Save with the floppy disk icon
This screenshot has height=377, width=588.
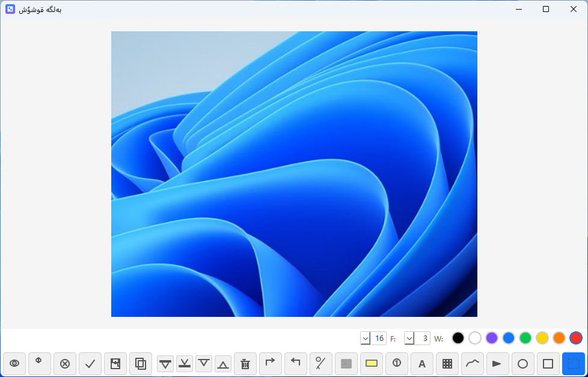(x=115, y=364)
